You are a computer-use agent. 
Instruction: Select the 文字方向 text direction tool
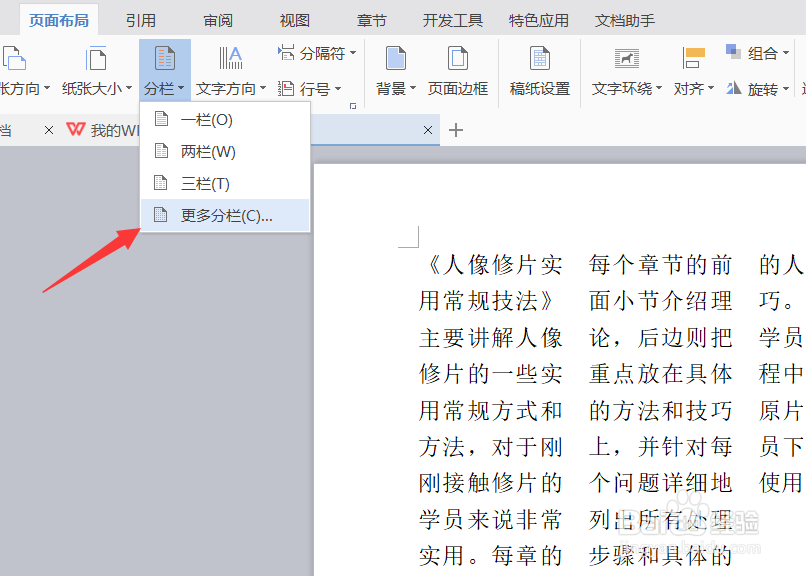(228, 87)
